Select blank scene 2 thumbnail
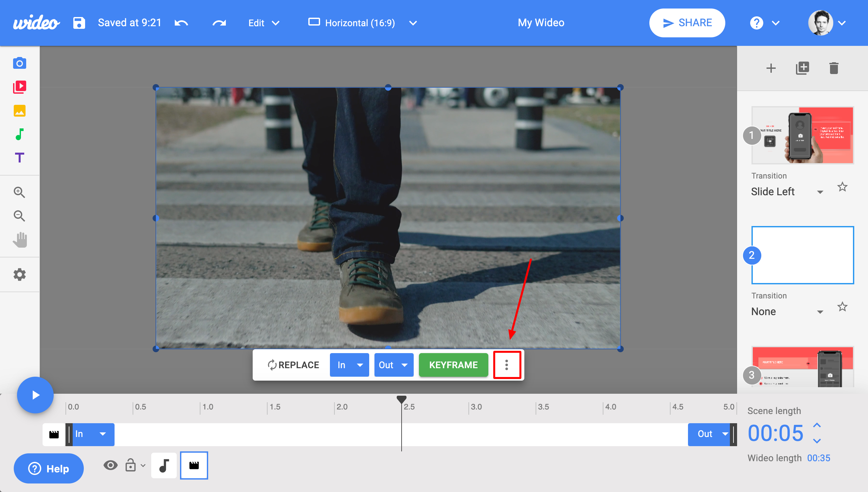This screenshot has height=492, width=868. (803, 255)
